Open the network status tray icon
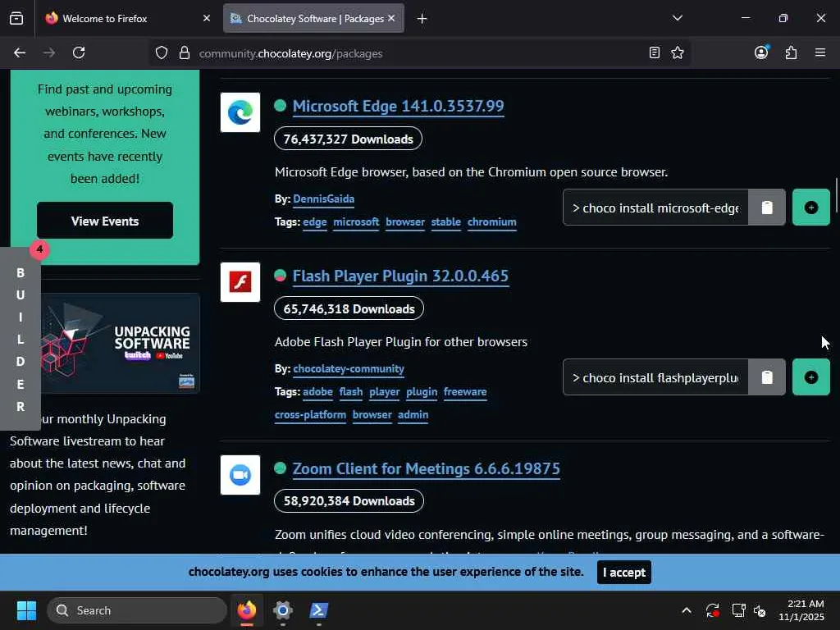 coord(739,610)
